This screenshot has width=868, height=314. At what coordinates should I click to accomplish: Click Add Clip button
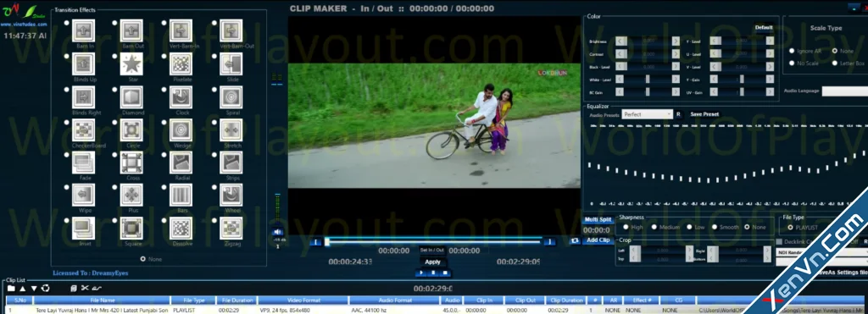coord(598,240)
